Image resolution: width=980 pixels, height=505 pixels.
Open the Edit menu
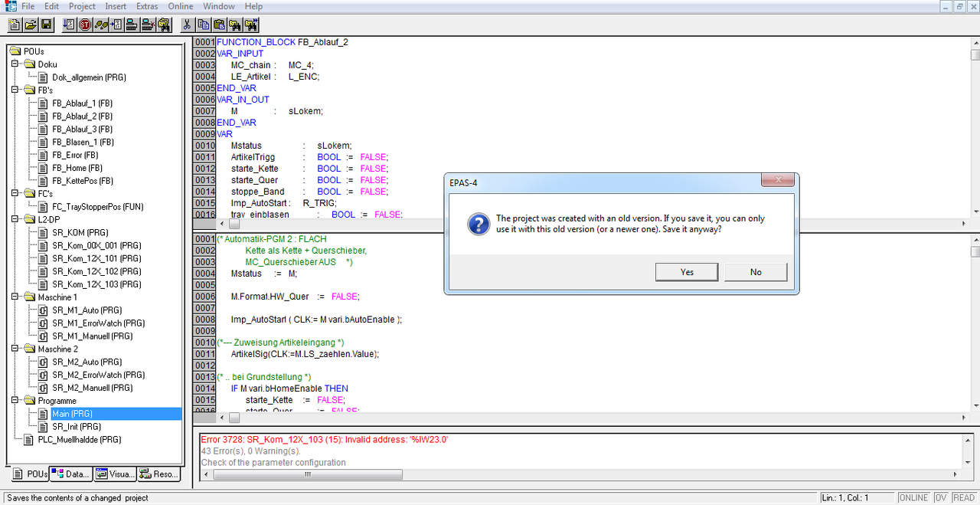[51, 6]
